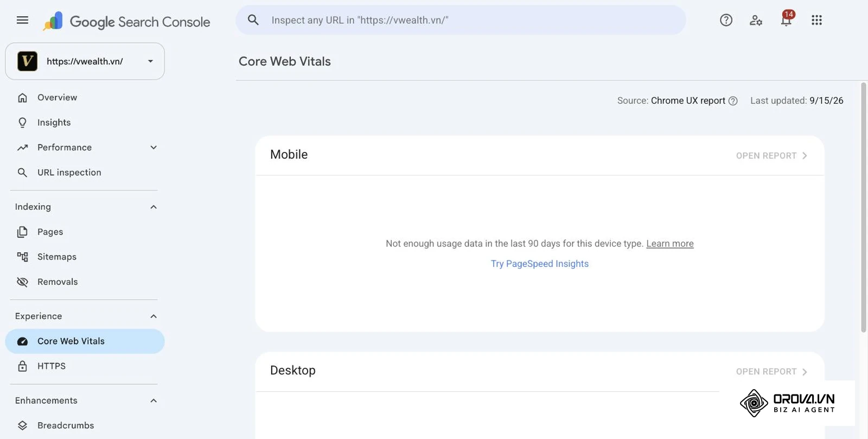The image size is (868, 439).
Task: Click the HTTPS padlock icon
Action: 22,366
